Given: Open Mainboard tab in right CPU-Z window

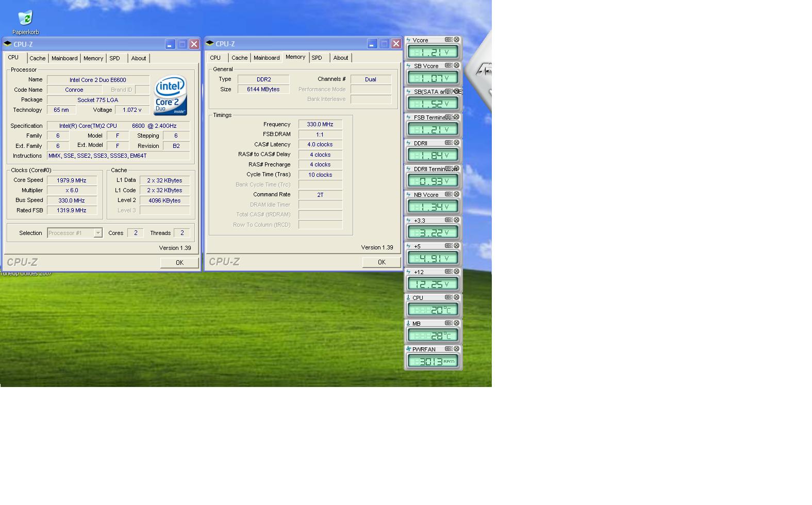Looking at the screenshot, I should (267, 58).
